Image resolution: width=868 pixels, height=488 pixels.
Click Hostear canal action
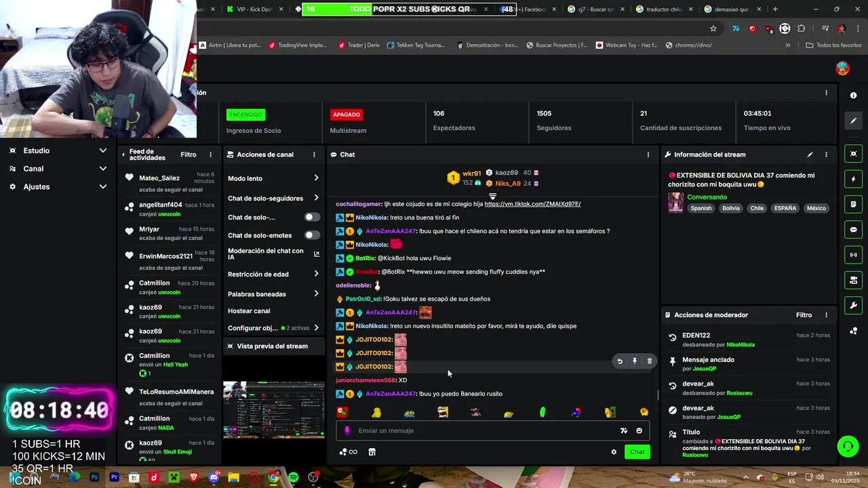pos(249,311)
